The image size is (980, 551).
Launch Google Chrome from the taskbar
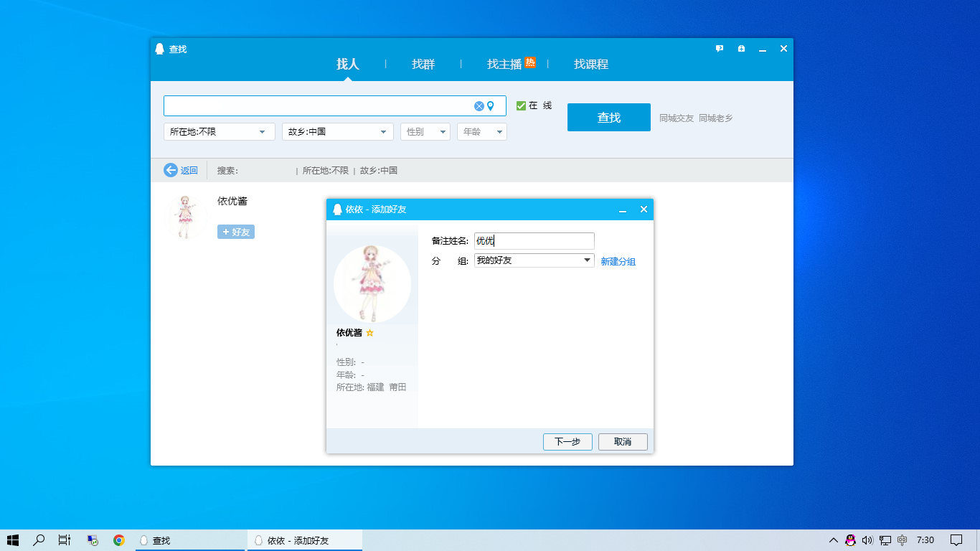119,540
